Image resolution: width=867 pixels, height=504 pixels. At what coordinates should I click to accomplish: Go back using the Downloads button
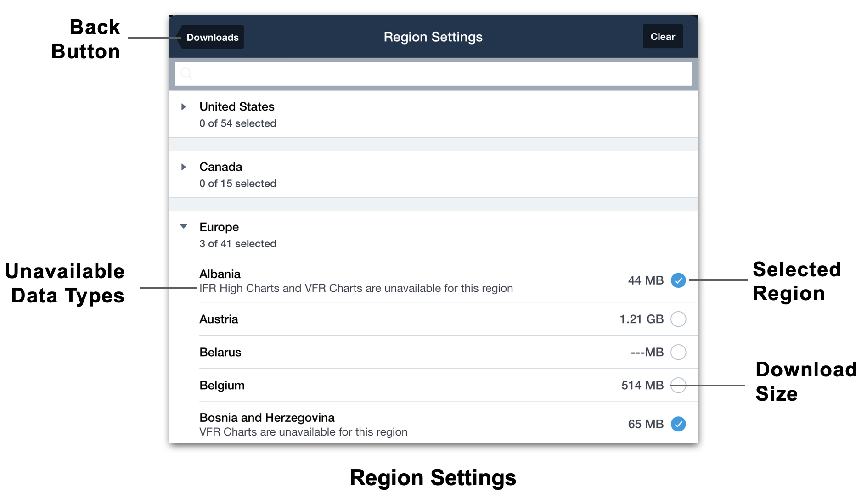(x=211, y=37)
